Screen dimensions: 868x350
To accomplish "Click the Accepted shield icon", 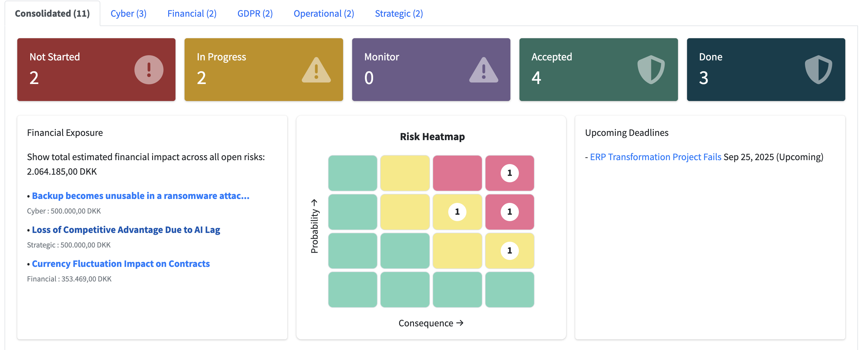I will coord(651,70).
